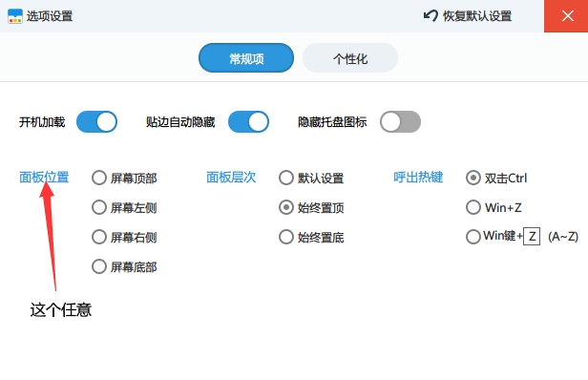The width and height of the screenshot is (588, 380).
Task: Click the app logo icon beside 选项设置
Action: (x=15, y=16)
